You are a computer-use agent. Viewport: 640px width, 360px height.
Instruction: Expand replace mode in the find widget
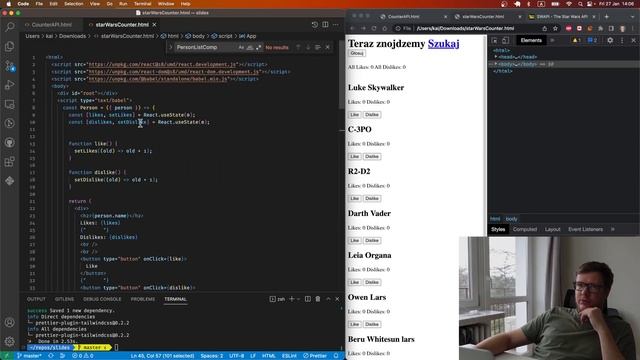pos(171,47)
